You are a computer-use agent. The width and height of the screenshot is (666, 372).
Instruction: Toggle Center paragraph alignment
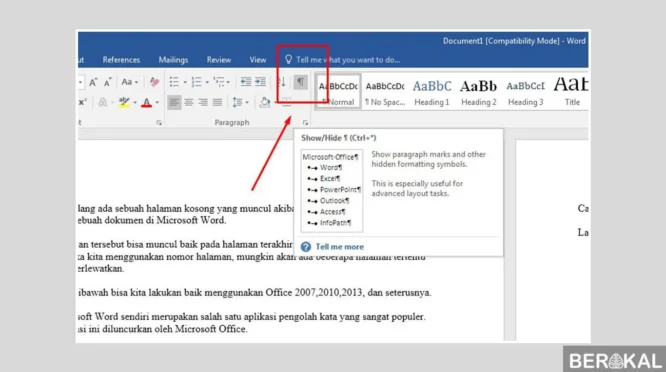coord(189,102)
